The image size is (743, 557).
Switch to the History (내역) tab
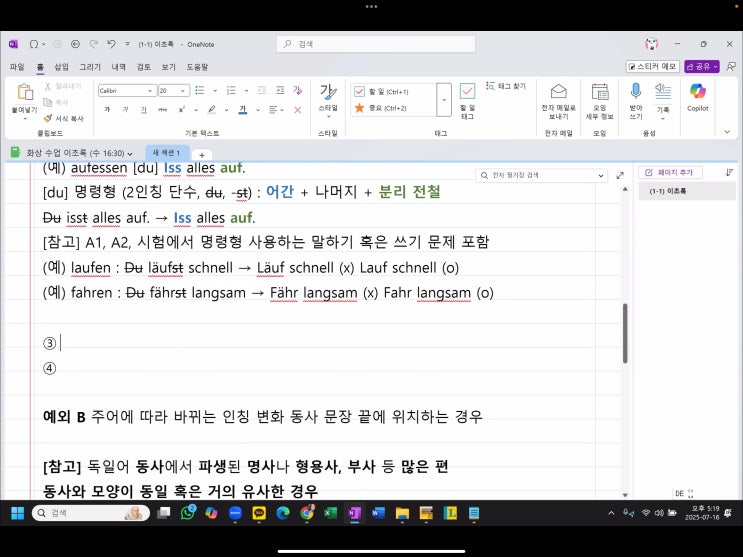coord(118,67)
